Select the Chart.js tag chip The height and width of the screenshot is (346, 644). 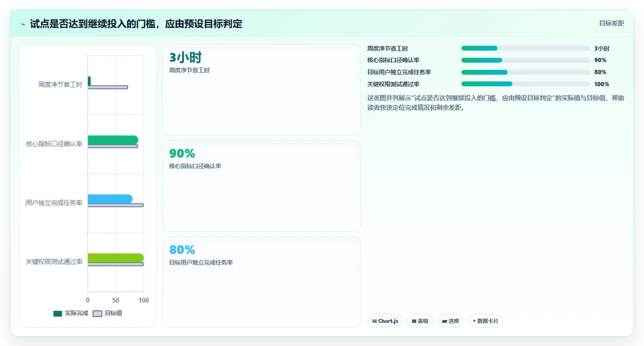385,321
